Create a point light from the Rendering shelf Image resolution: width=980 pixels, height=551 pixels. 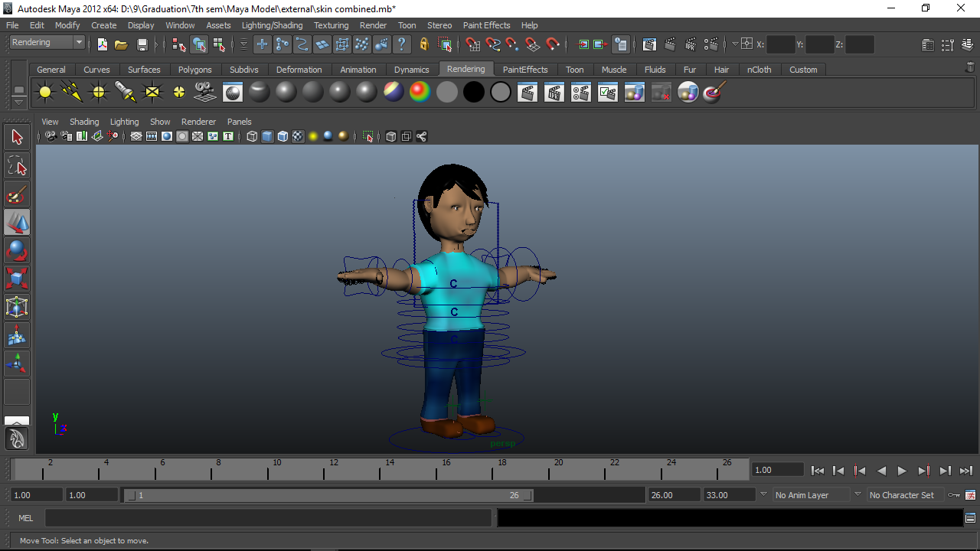tap(99, 92)
